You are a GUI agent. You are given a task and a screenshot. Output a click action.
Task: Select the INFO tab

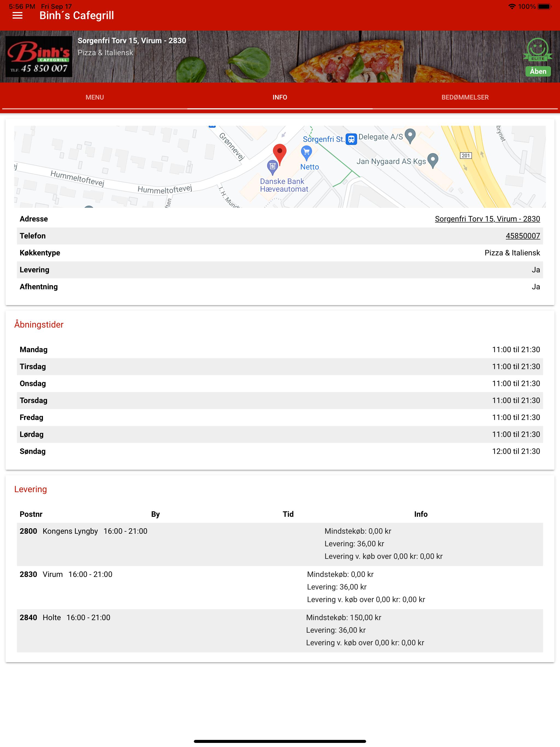point(280,97)
